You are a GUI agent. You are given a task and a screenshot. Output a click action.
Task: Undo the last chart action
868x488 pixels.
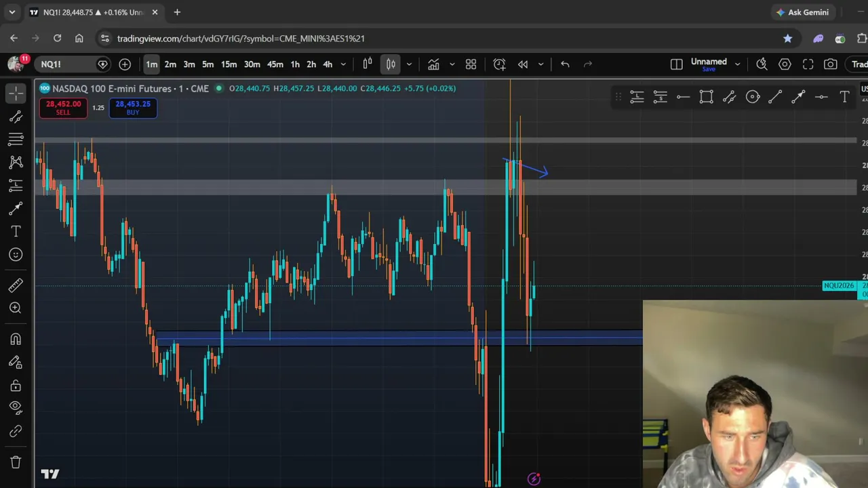565,64
